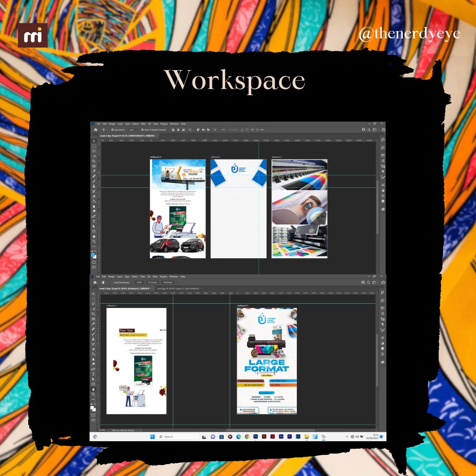Select the Move tool in lower Photoshop window
Image resolution: width=476 pixels, height=476 pixels.
93,294
